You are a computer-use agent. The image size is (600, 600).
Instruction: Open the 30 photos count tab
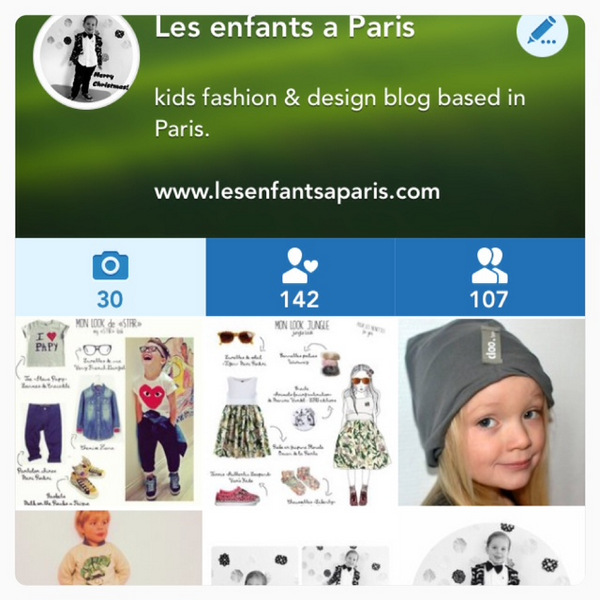point(110,277)
